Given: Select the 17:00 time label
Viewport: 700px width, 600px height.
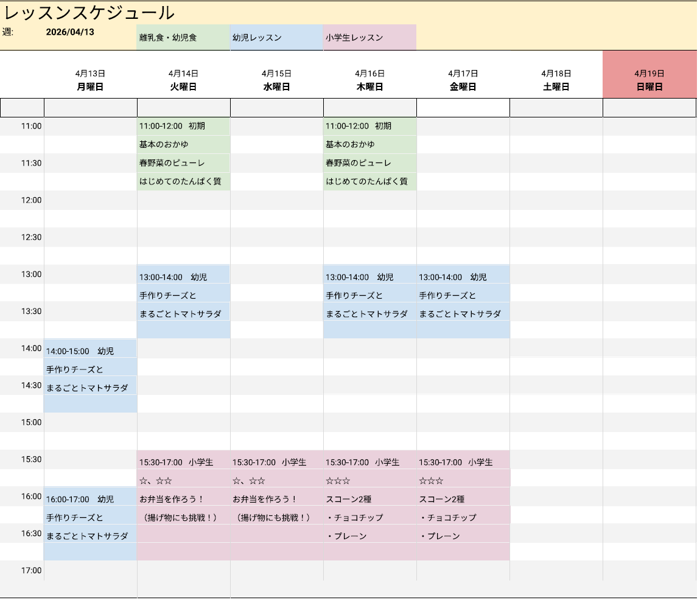Looking at the screenshot, I should click(32, 570).
